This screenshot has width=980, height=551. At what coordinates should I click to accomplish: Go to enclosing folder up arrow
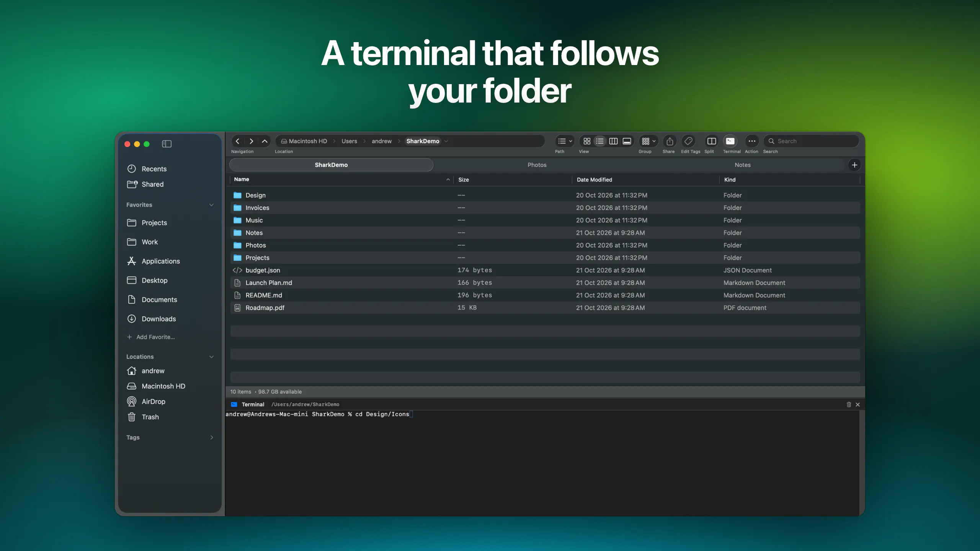pyautogui.click(x=265, y=141)
